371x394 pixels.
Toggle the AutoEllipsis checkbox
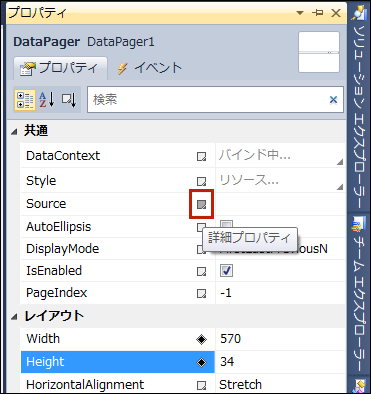tap(226, 224)
